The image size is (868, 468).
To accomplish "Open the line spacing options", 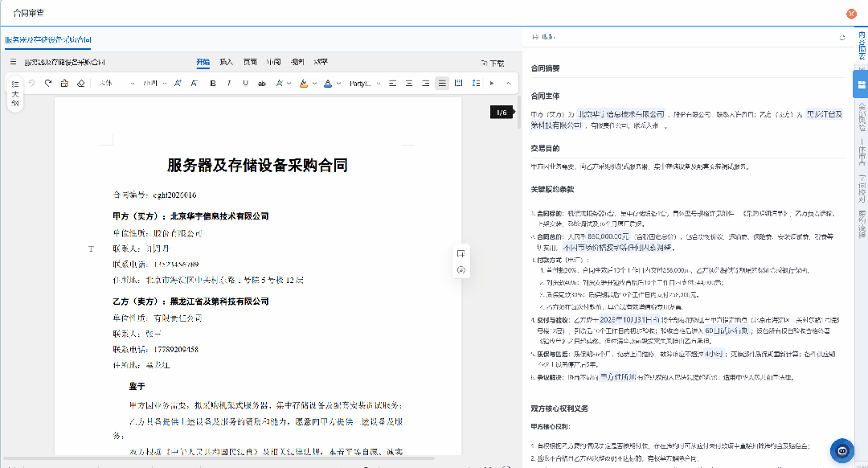I will click(x=476, y=83).
